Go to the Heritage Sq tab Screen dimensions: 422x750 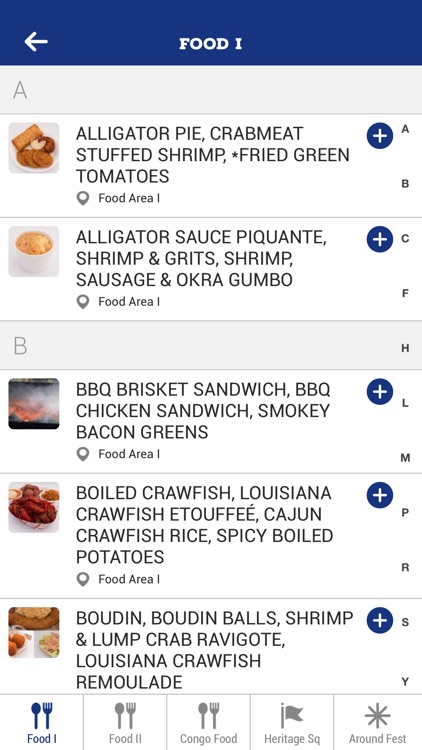[291, 722]
